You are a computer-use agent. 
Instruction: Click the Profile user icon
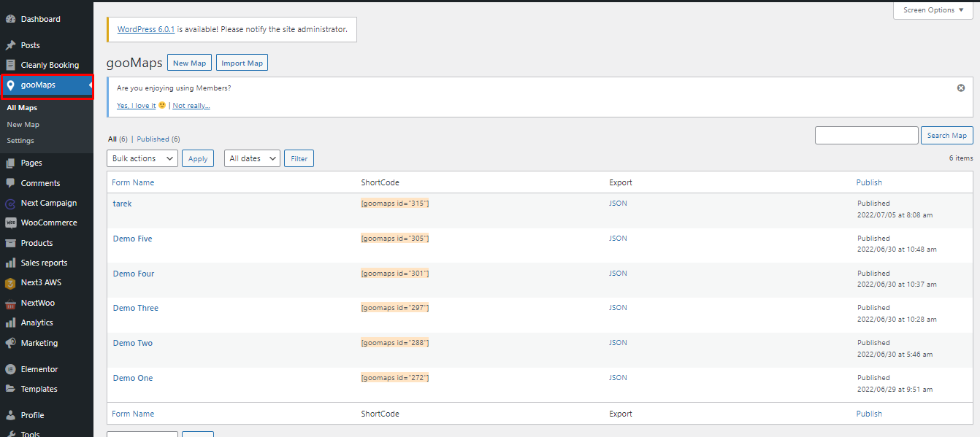tap(10, 415)
